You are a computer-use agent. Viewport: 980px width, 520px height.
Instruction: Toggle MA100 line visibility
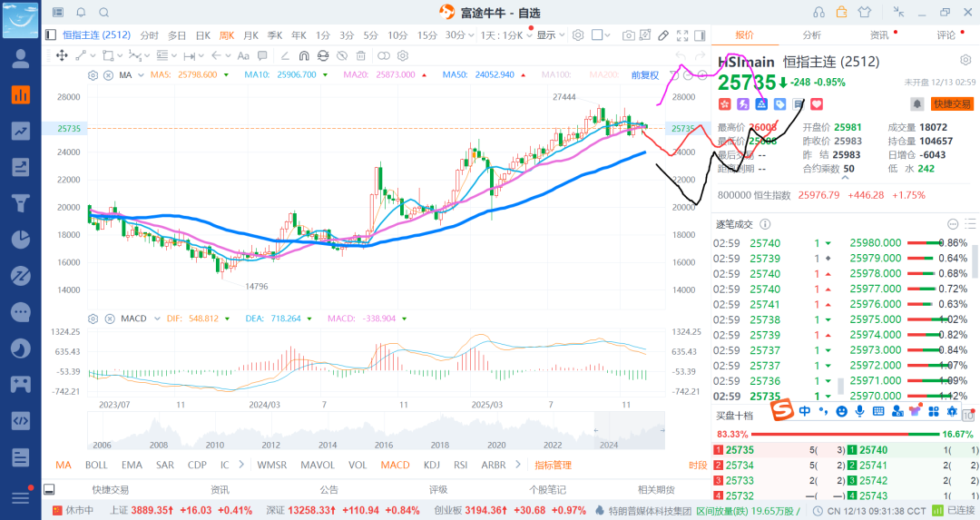point(556,75)
